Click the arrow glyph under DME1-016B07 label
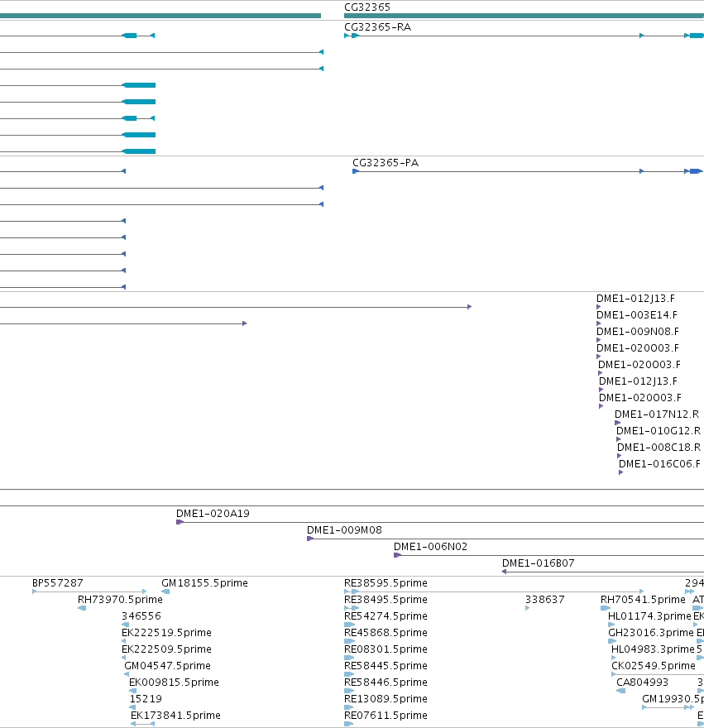Screen dimensions: 704x728 point(505,572)
